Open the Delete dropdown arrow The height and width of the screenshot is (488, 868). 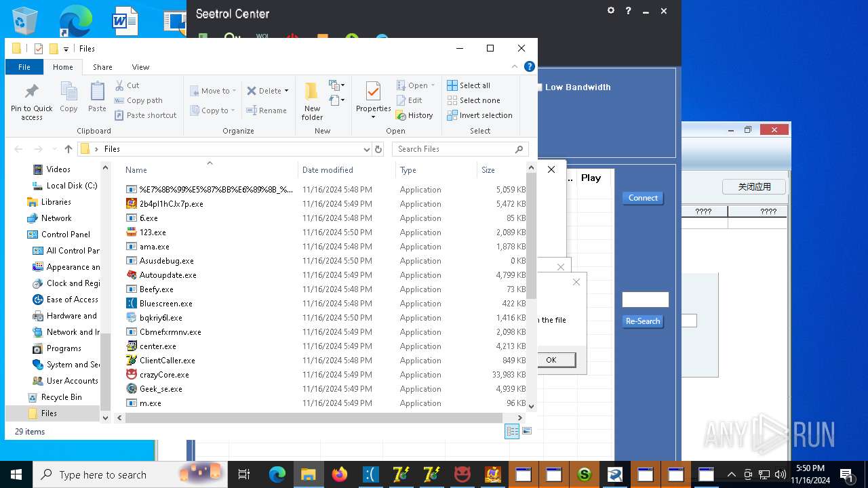coord(287,91)
